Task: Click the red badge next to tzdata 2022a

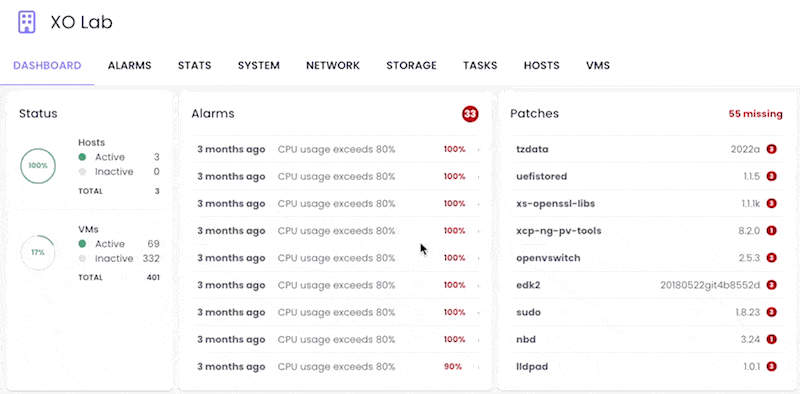Action: (x=771, y=149)
